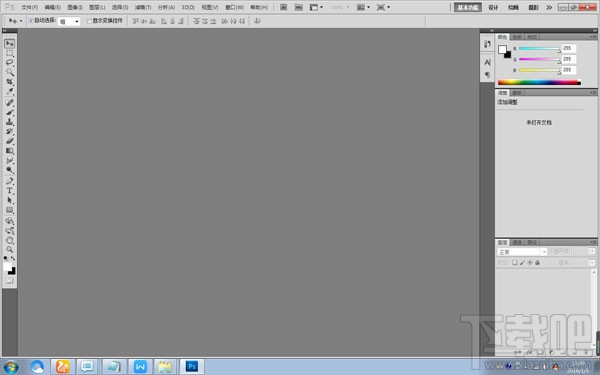
Task: Select the Lasso tool
Action: tap(10, 62)
